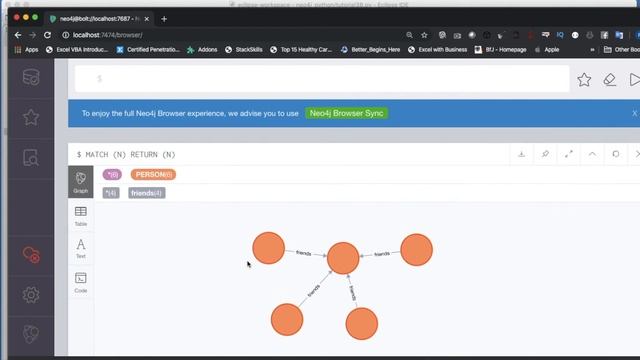Switch to Graph view
This screenshot has width=640, height=360.
tap(81, 182)
